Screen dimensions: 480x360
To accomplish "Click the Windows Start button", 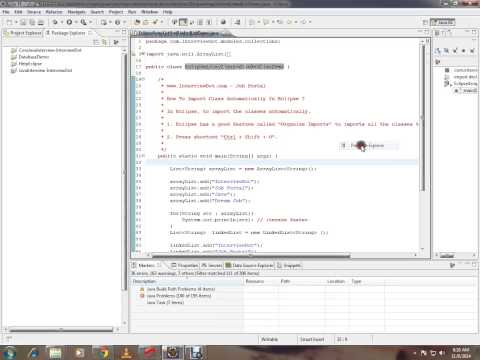I will pos(9,353).
